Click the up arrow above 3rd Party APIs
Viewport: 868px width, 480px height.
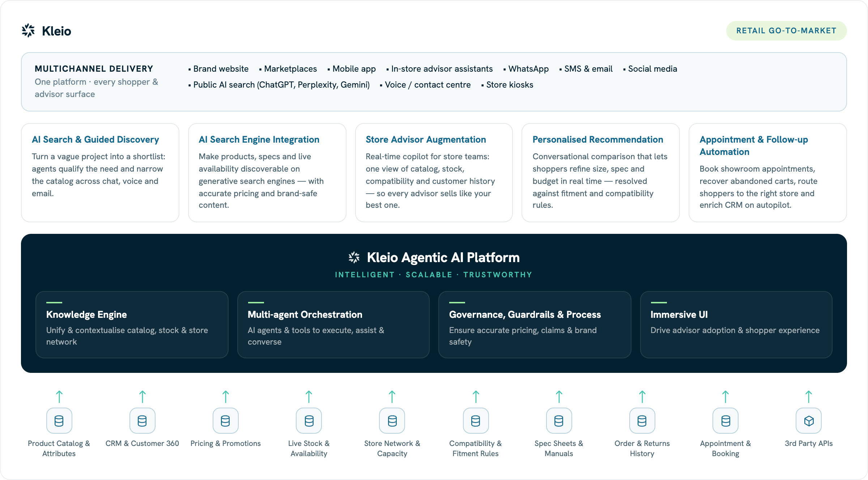[x=809, y=397]
